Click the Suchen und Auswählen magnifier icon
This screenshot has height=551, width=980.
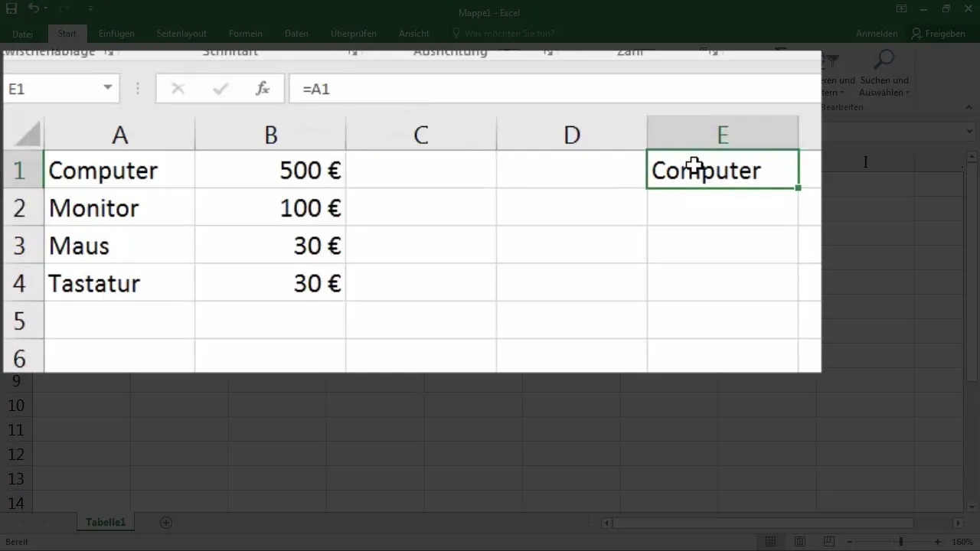884,61
